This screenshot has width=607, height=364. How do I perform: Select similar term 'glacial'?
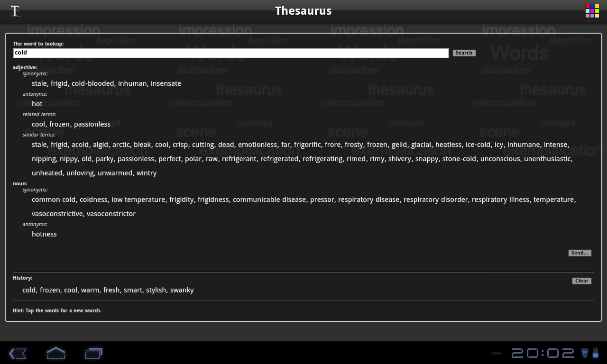click(x=421, y=145)
